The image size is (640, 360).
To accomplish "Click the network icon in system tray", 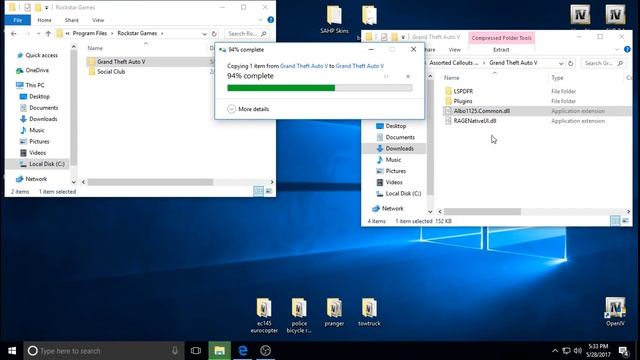I will click(567, 351).
